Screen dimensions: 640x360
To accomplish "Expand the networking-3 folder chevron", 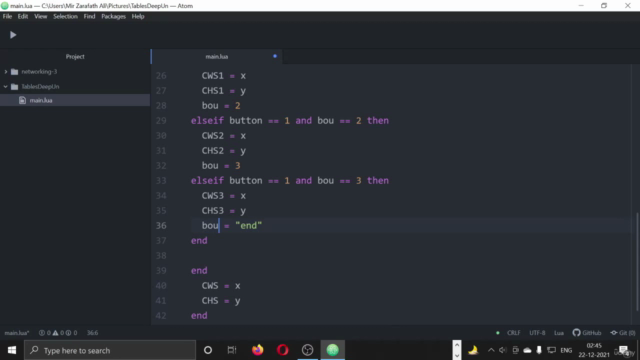I will pyautogui.click(x=6, y=72).
